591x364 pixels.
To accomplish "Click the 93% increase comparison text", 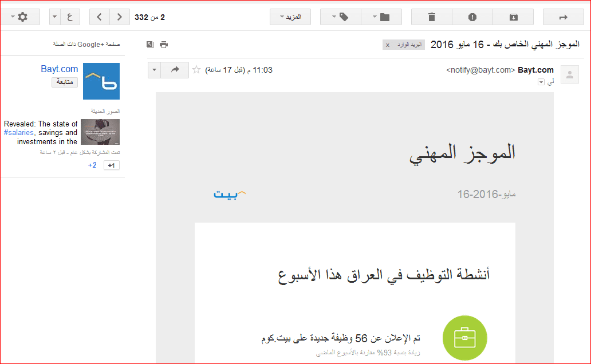I will click(x=368, y=353).
